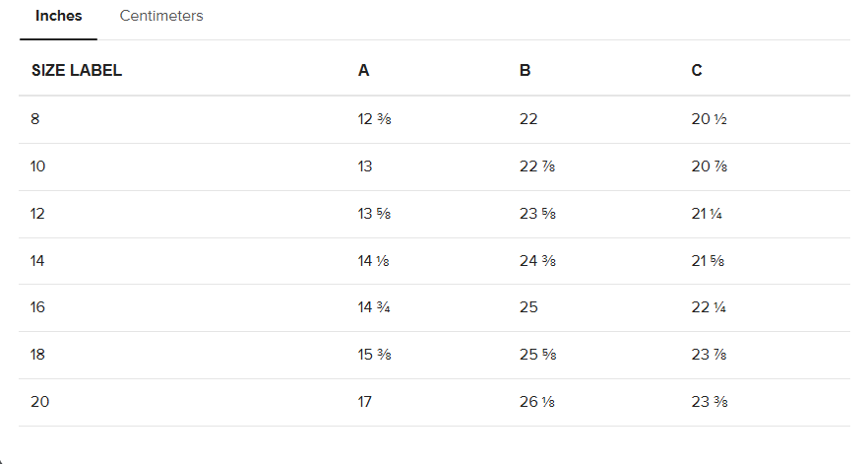868x464 pixels.
Task: Select size label 8 row
Action: 435,119
